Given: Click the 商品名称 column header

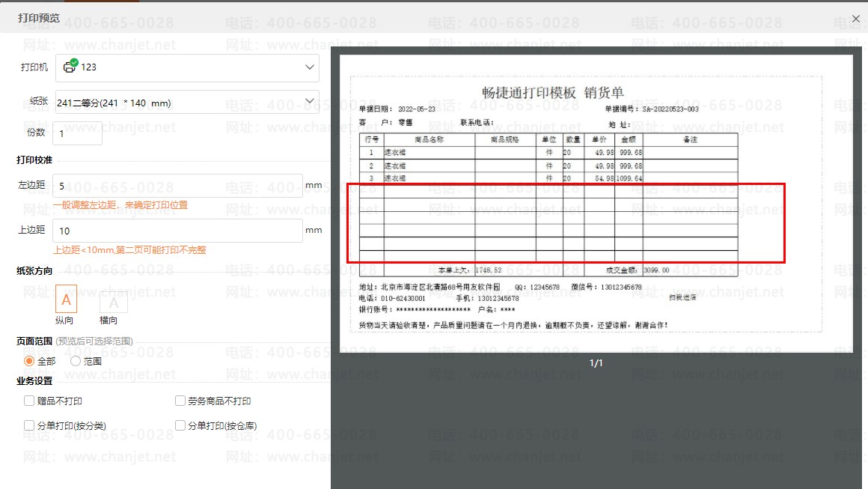Looking at the screenshot, I should [429, 139].
